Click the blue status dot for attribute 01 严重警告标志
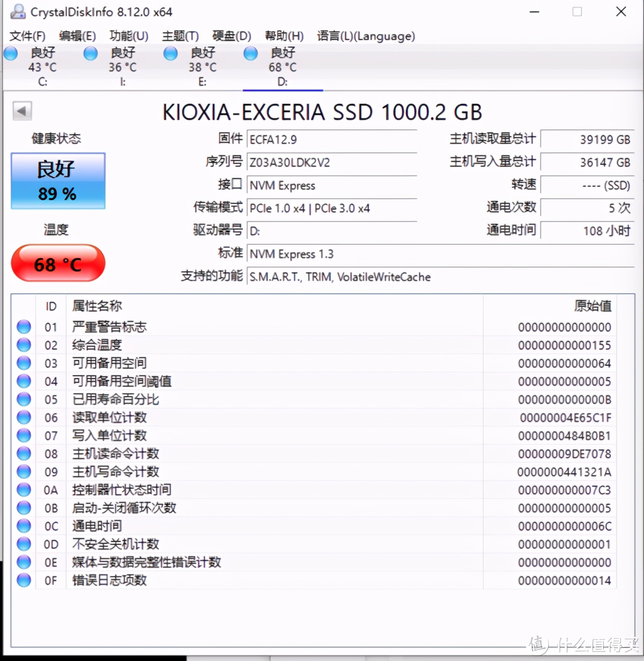This screenshot has height=661, width=644. [x=23, y=326]
